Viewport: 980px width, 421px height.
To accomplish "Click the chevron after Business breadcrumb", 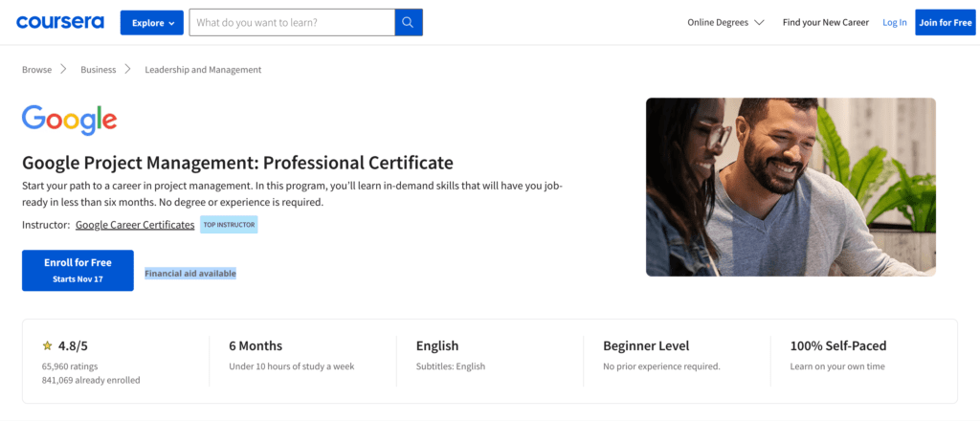I will pyautogui.click(x=128, y=69).
